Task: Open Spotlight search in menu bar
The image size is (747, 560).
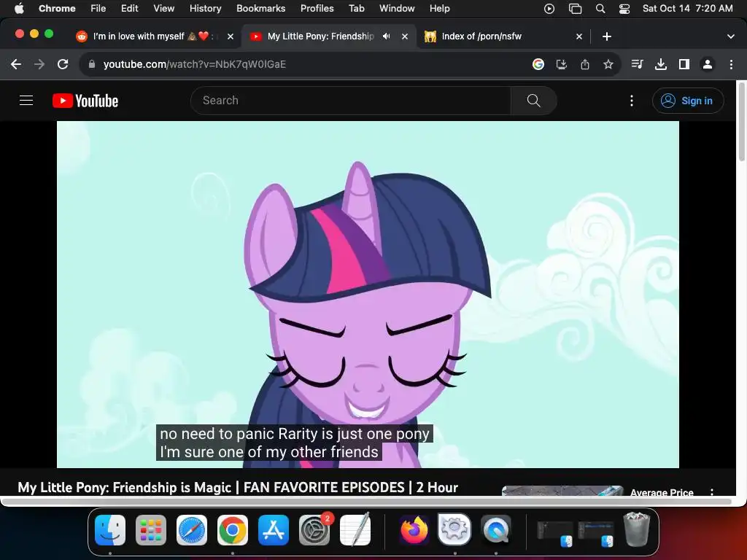Action: tap(600, 9)
